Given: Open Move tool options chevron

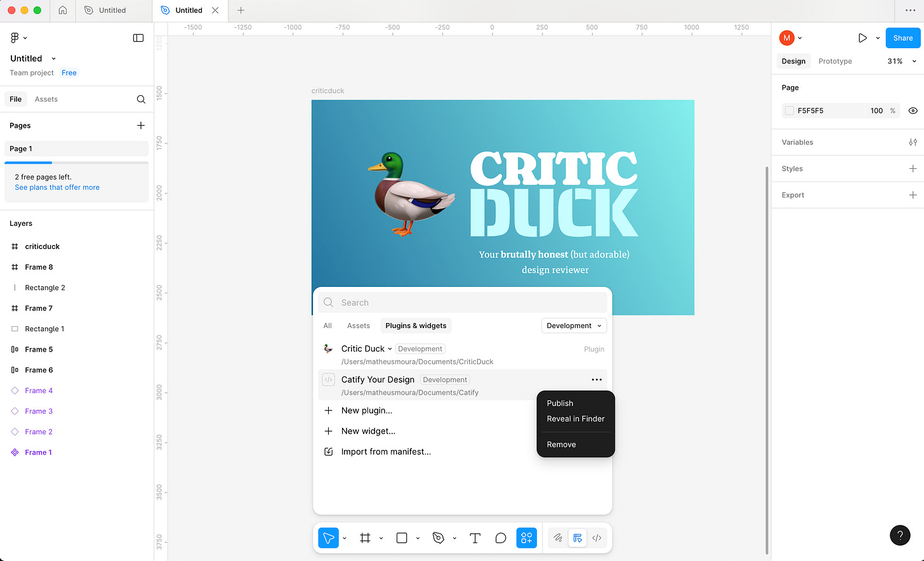Looking at the screenshot, I should [x=345, y=538].
